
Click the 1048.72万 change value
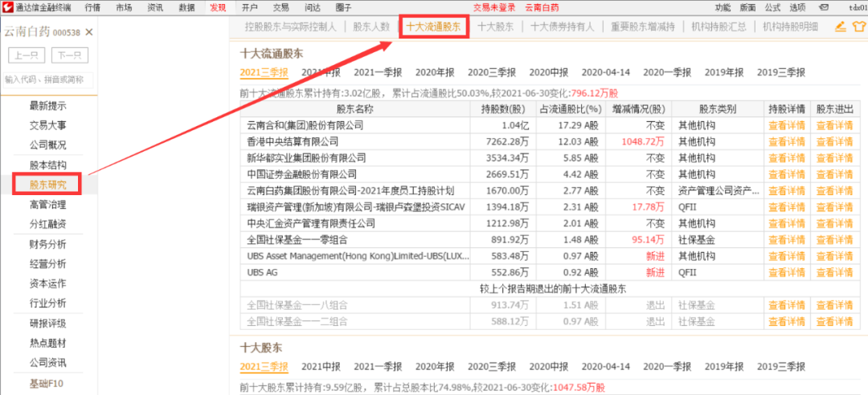[643, 141]
